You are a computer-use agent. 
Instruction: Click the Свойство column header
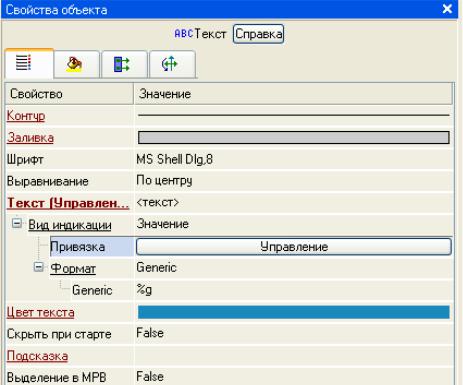click(x=69, y=94)
